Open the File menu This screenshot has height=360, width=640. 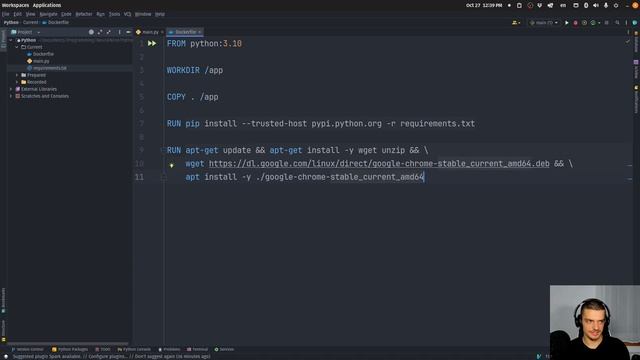5,14
